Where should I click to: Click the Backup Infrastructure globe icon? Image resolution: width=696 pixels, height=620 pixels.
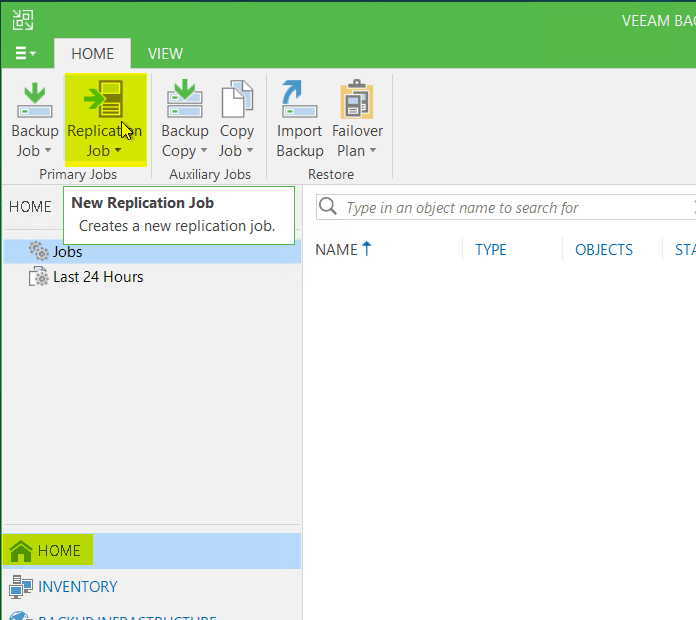(20, 616)
